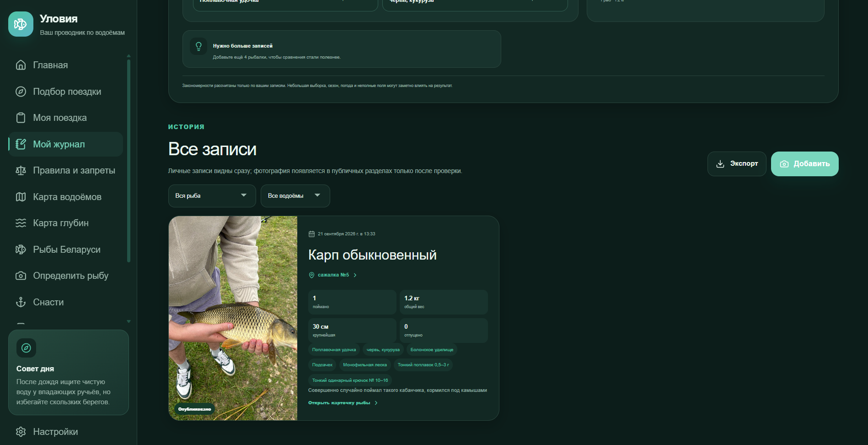
Task: Click the scales icon for Правила и запреты
Action: point(21,170)
